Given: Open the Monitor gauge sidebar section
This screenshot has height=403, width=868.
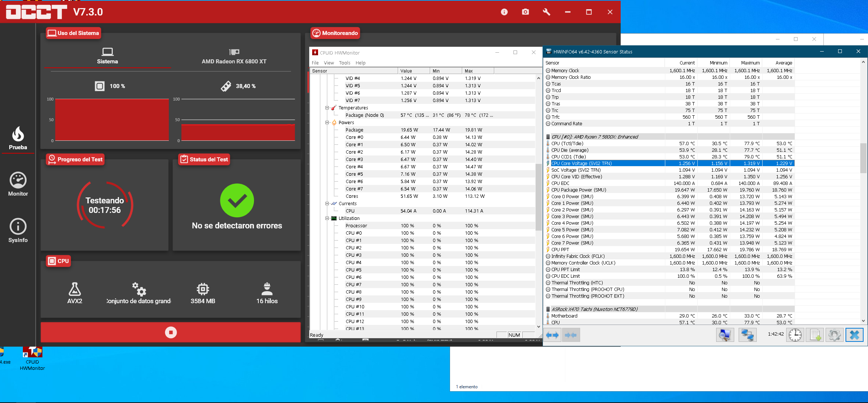Looking at the screenshot, I should click(x=18, y=184).
